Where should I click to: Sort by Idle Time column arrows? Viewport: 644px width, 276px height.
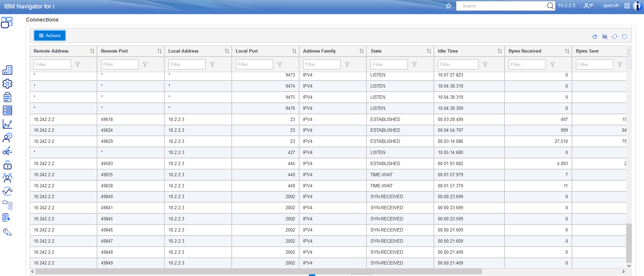coord(500,51)
